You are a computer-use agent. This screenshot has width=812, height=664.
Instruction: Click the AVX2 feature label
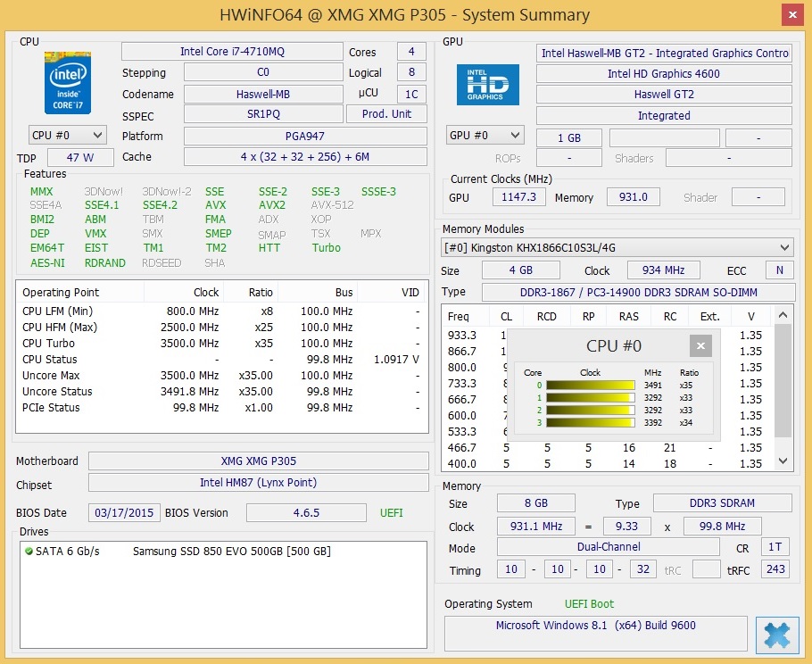tap(272, 205)
